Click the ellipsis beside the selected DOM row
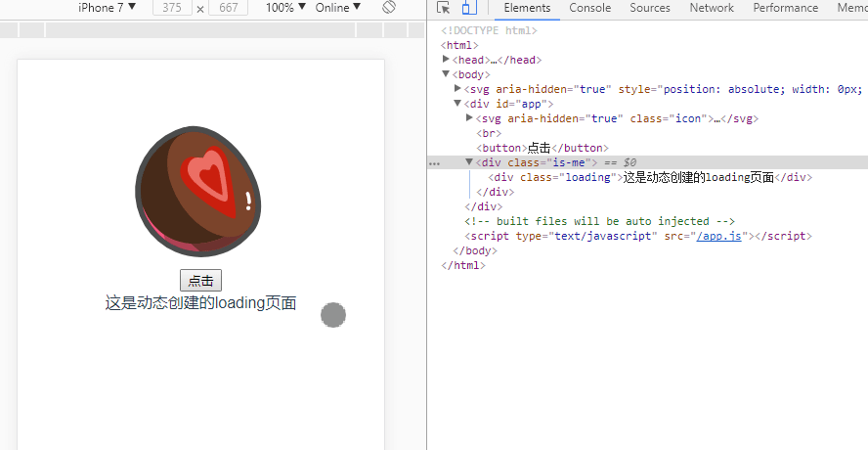 (435, 163)
